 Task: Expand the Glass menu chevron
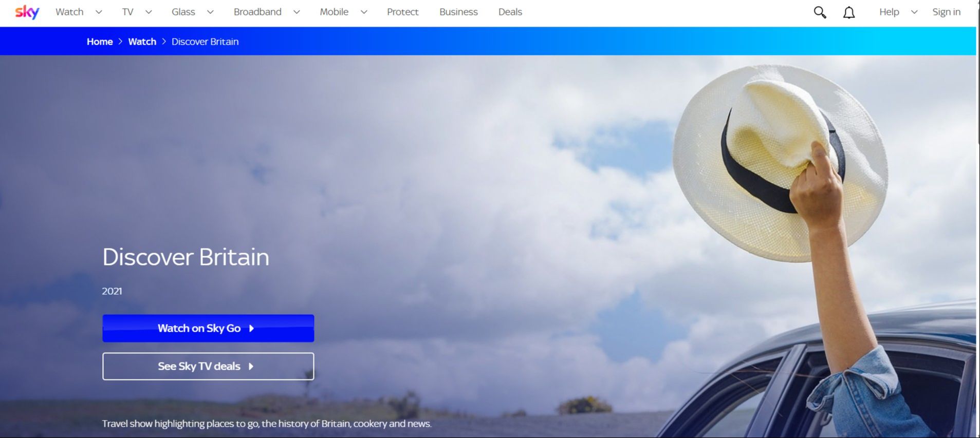[210, 12]
